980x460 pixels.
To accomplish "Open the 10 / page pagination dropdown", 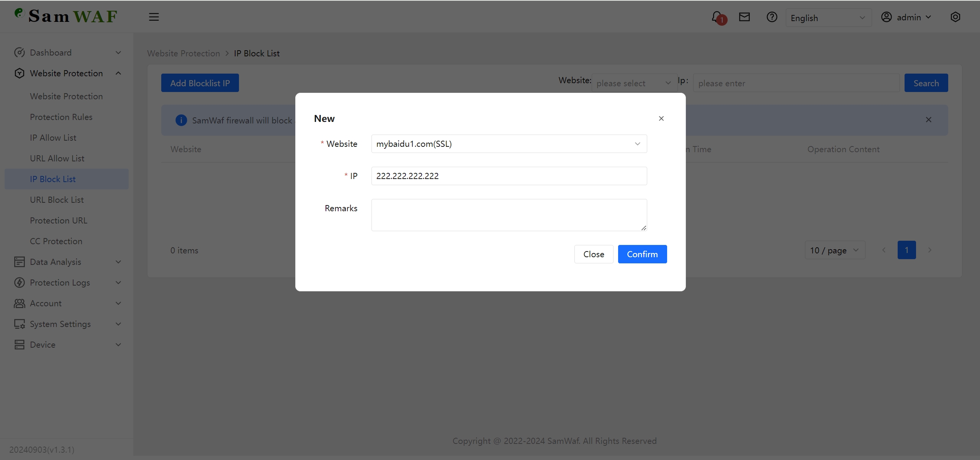I will (834, 250).
